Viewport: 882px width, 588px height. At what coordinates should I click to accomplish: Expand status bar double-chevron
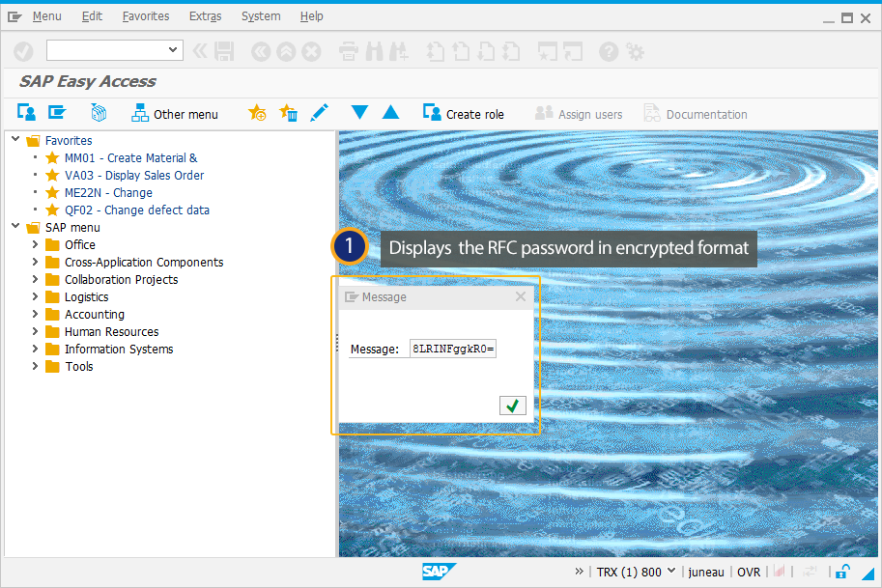580,572
